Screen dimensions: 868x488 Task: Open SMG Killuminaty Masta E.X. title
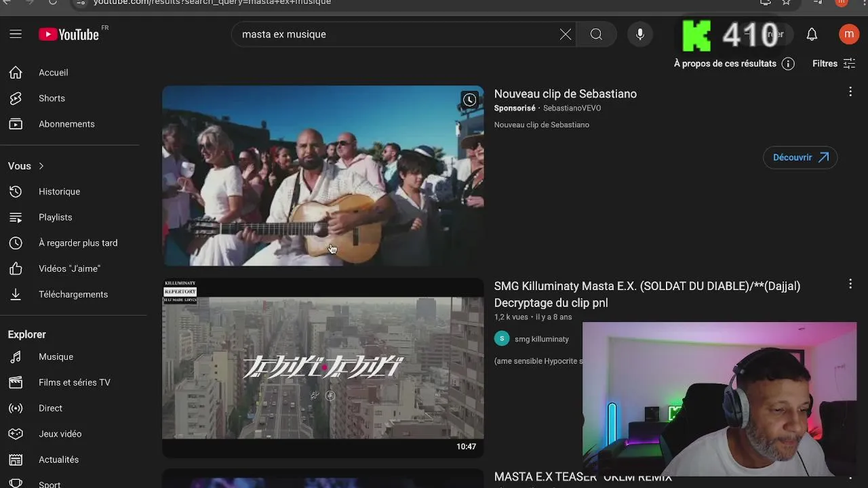pyautogui.click(x=647, y=295)
